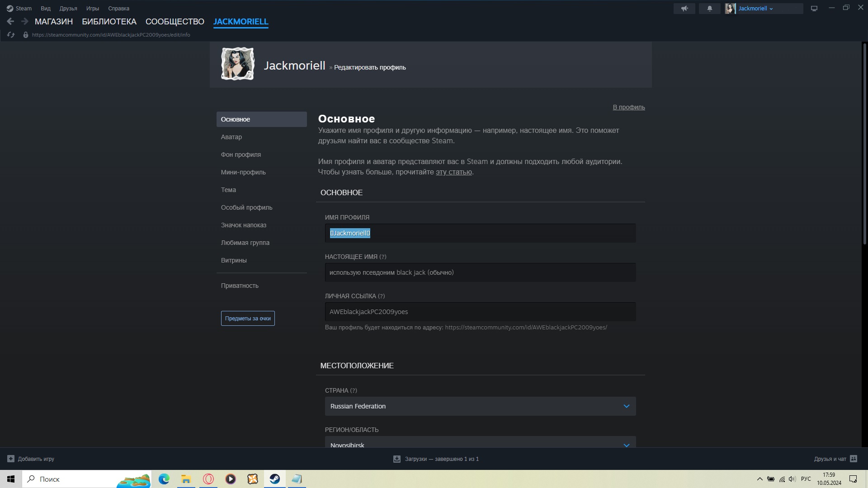This screenshot has width=868, height=488.
Task: Click the back navigation arrow
Action: [x=10, y=21]
